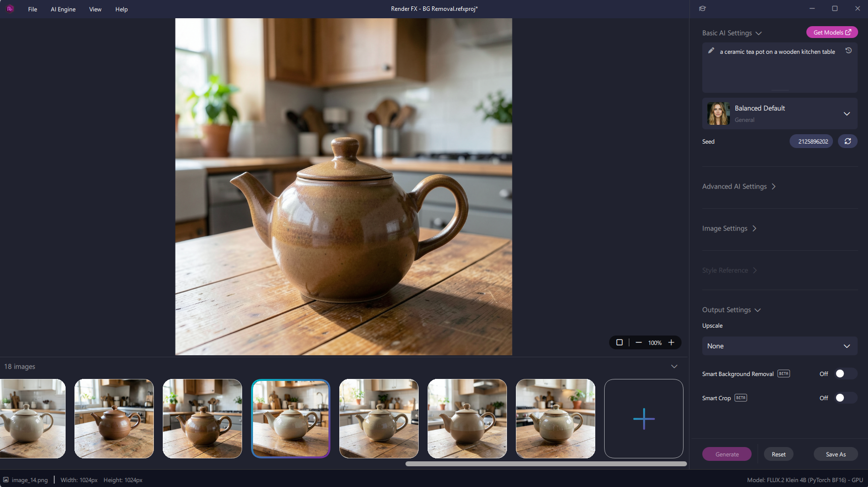Toggle Smart Crop switch
Image resolution: width=868 pixels, height=487 pixels.
point(846,398)
